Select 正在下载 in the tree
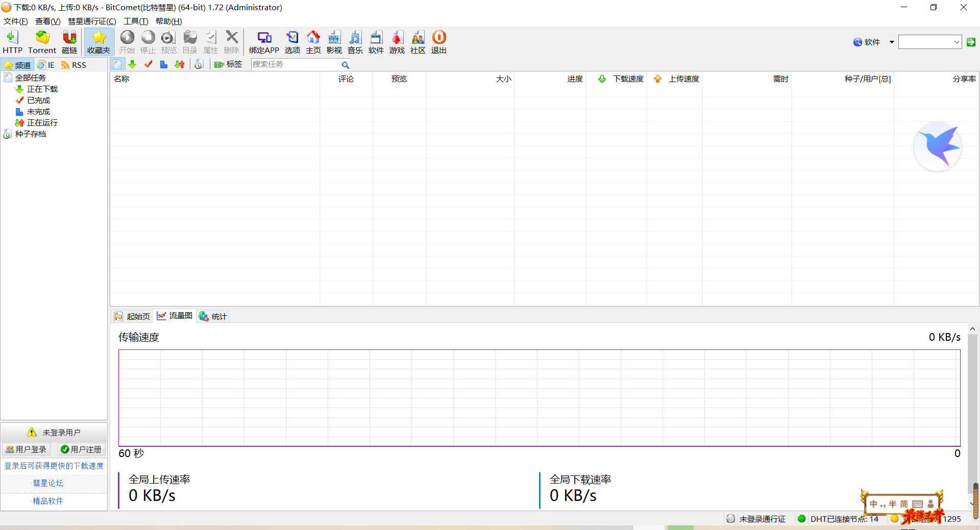 (42, 89)
